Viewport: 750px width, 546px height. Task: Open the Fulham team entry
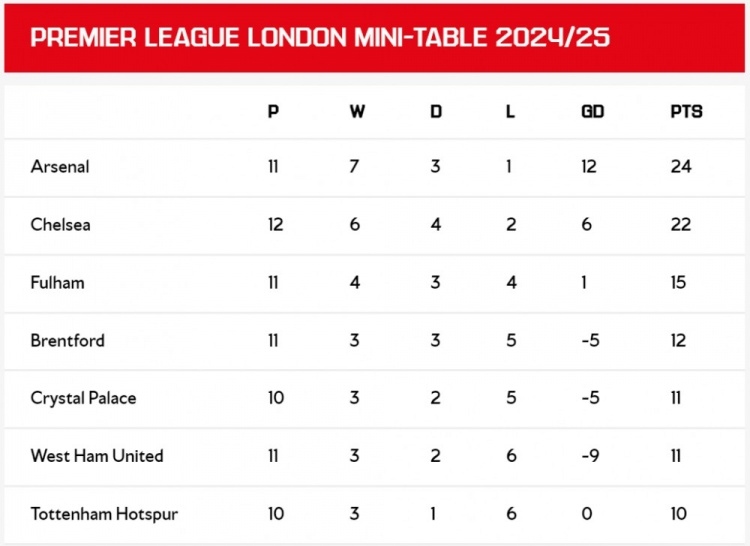coord(57,283)
